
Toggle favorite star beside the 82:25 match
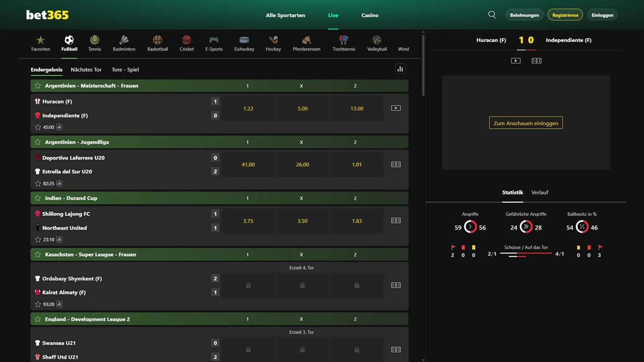(38, 183)
